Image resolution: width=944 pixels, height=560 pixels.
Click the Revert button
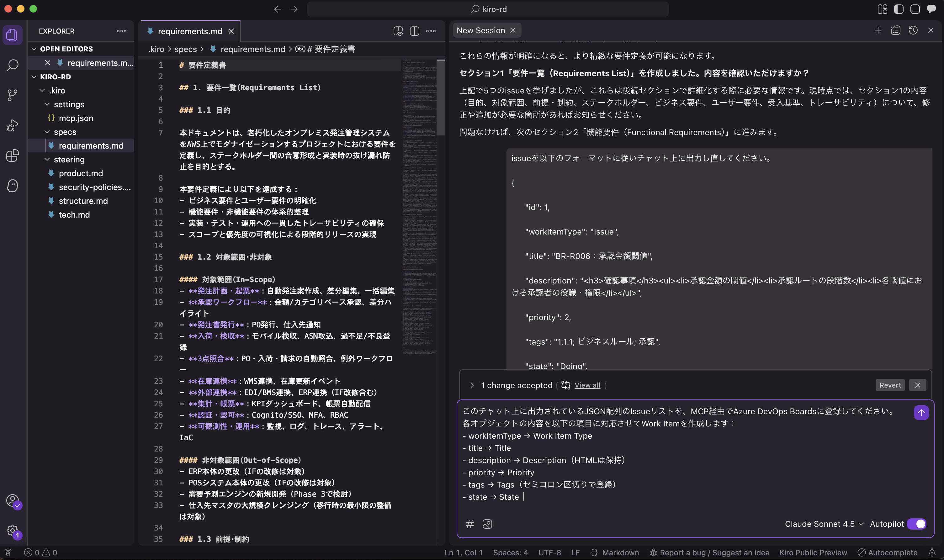890,385
